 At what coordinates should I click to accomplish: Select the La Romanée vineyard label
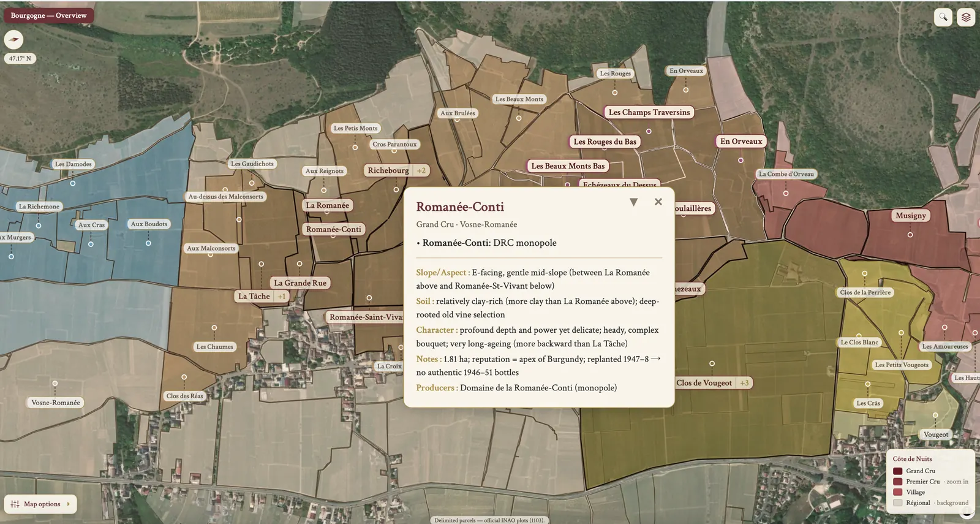[328, 205]
